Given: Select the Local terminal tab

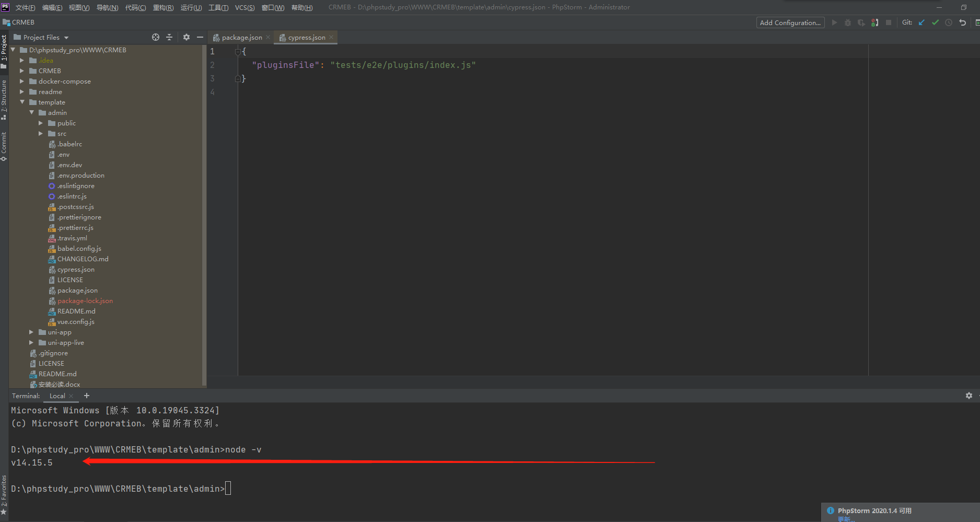Looking at the screenshot, I should [x=57, y=396].
